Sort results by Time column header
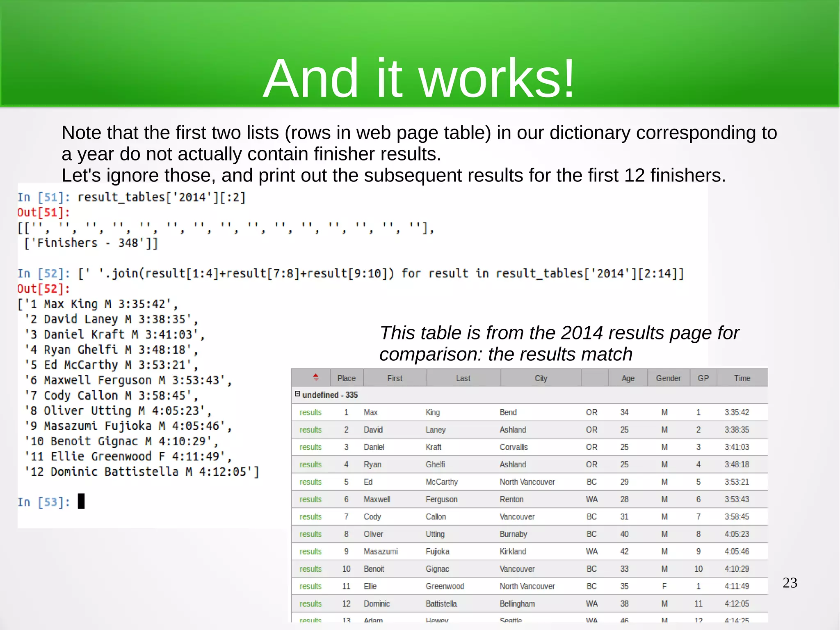 [742, 378]
